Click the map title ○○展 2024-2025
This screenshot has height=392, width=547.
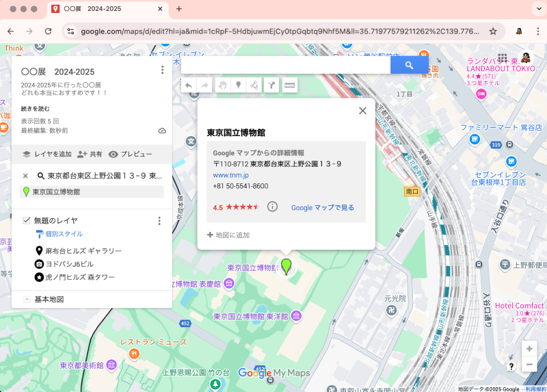coord(58,72)
